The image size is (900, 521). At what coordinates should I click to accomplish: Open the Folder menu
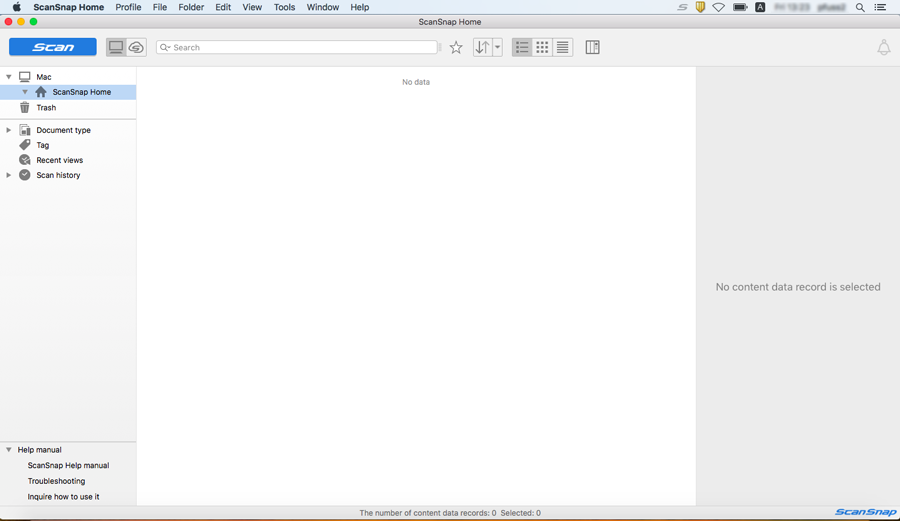191,7
